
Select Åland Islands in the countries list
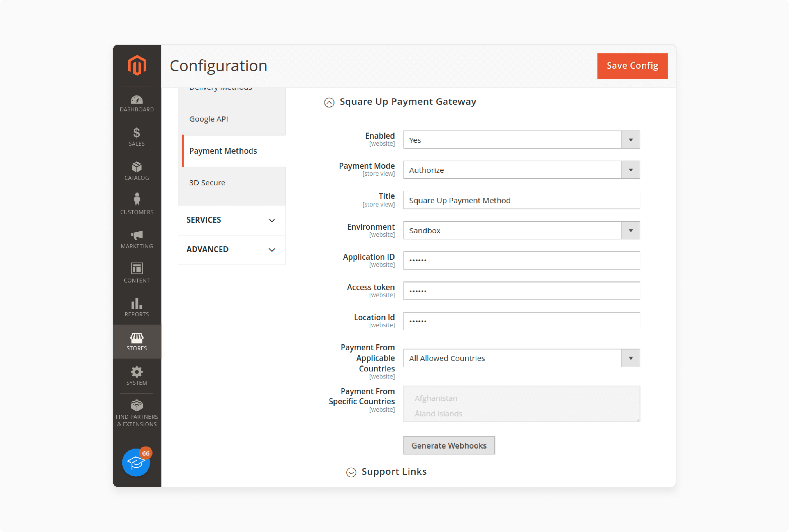(x=438, y=414)
